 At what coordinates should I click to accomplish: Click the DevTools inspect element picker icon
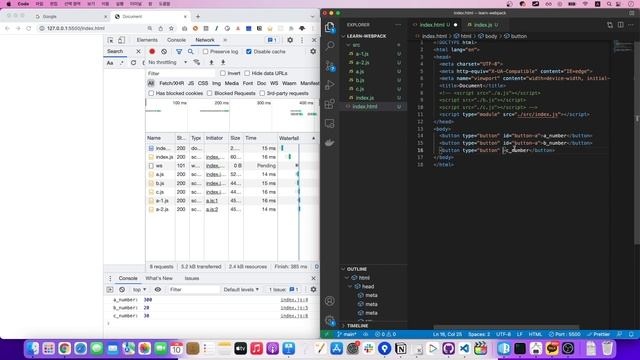click(x=110, y=40)
